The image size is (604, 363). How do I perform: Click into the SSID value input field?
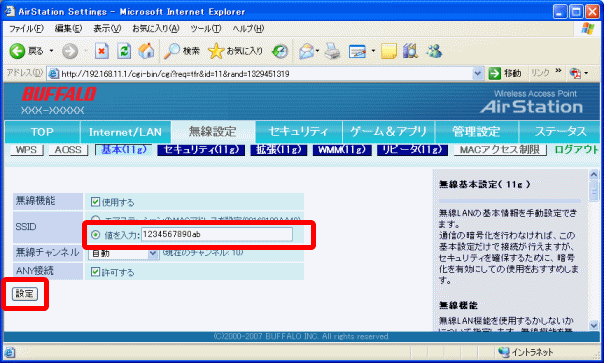pyautogui.click(x=217, y=234)
